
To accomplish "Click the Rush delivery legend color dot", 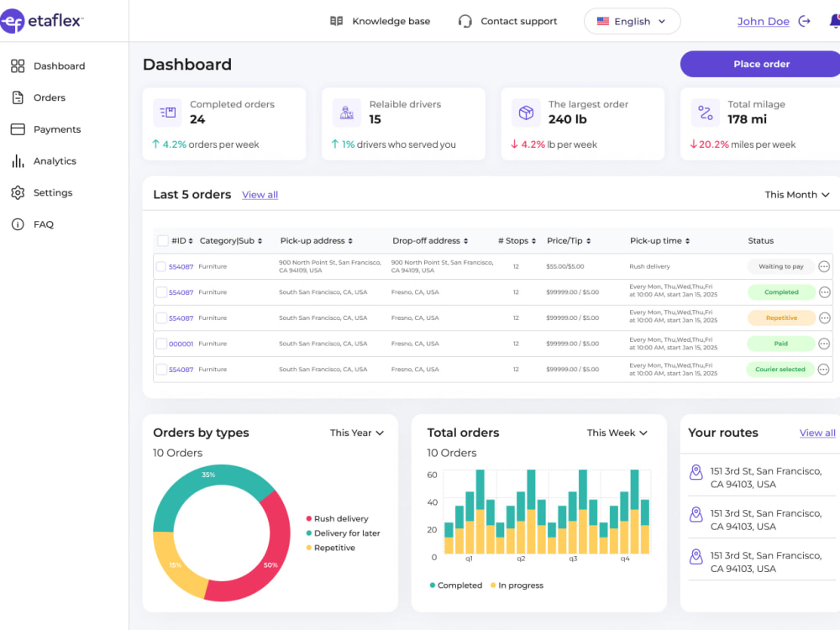I will (x=308, y=518).
